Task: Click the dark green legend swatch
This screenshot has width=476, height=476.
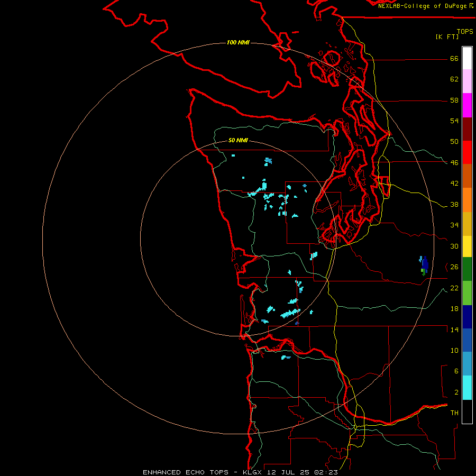Action: (467, 269)
